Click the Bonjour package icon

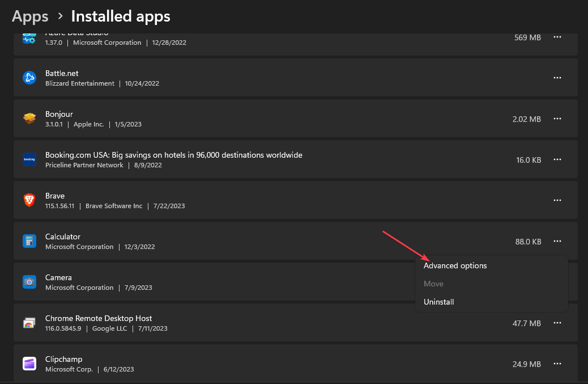(x=29, y=119)
